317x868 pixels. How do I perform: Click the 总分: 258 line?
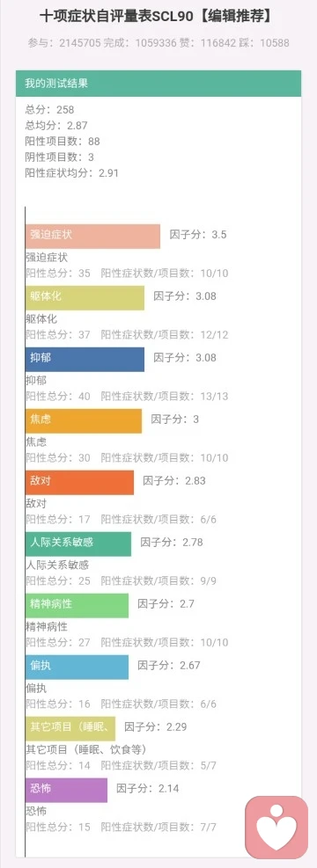click(x=50, y=110)
